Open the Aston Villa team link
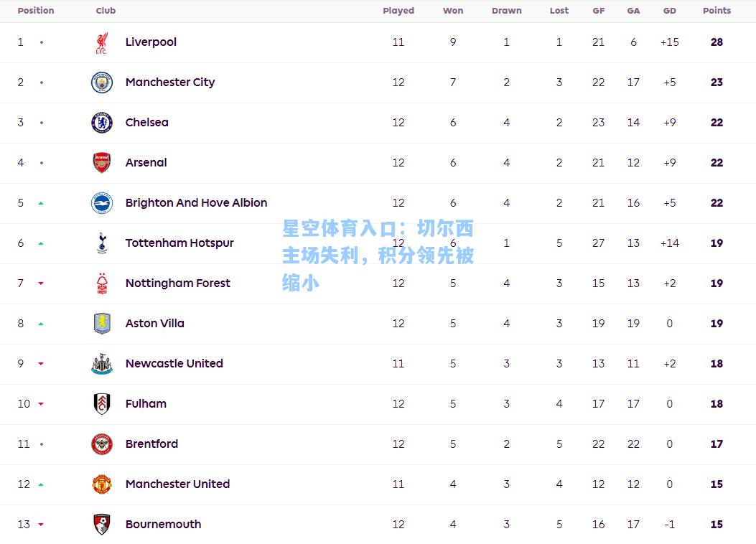756x544 pixels. (x=155, y=324)
